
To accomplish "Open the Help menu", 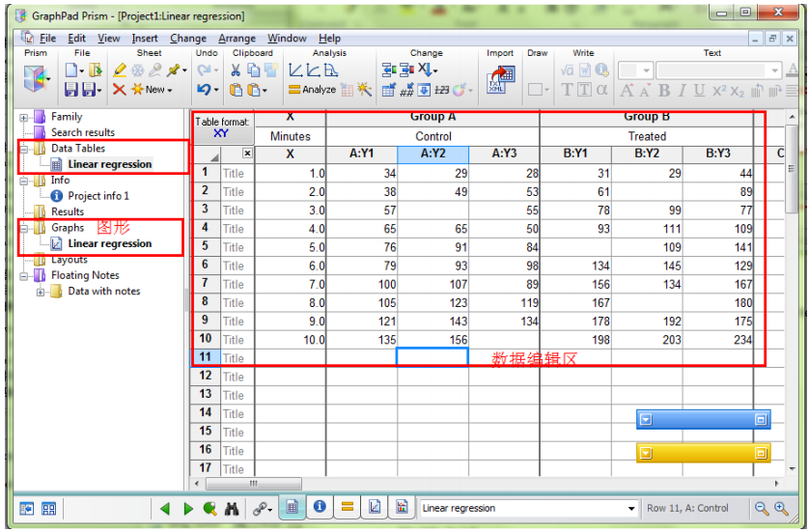I will [329, 39].
